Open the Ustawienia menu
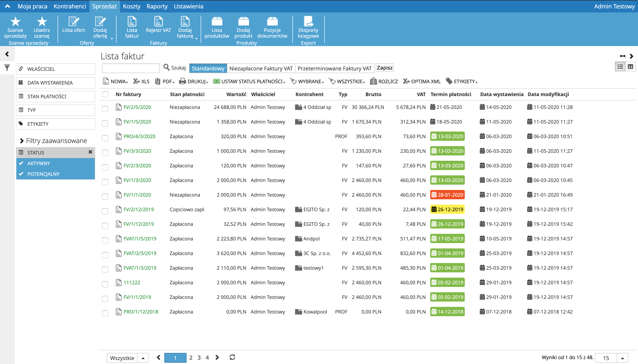This screenshot has width=638, height=364. click(189, 6)
